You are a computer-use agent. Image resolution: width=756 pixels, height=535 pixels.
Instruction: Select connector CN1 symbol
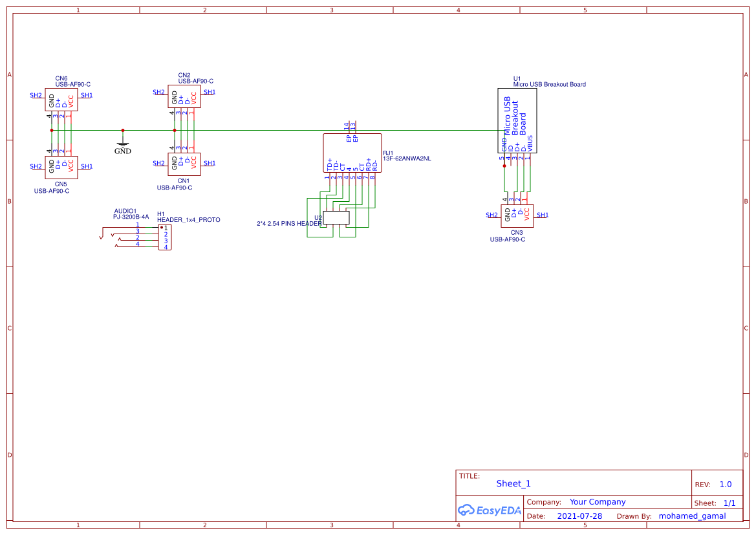tap(183, 163)
